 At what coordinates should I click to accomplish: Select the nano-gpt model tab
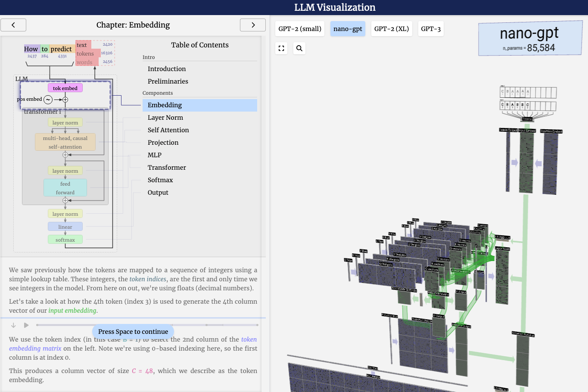(x=348, y=29)
